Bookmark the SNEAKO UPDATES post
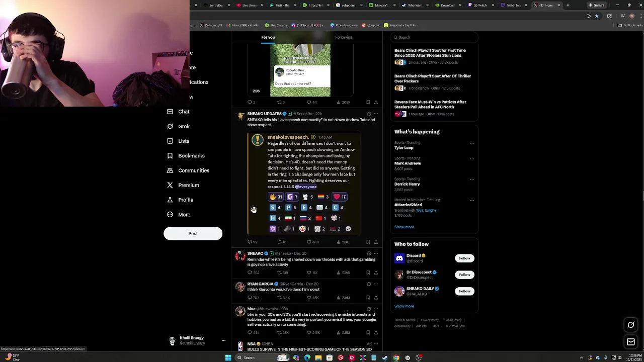Screen dimensions: 644x362 (368, 242)
